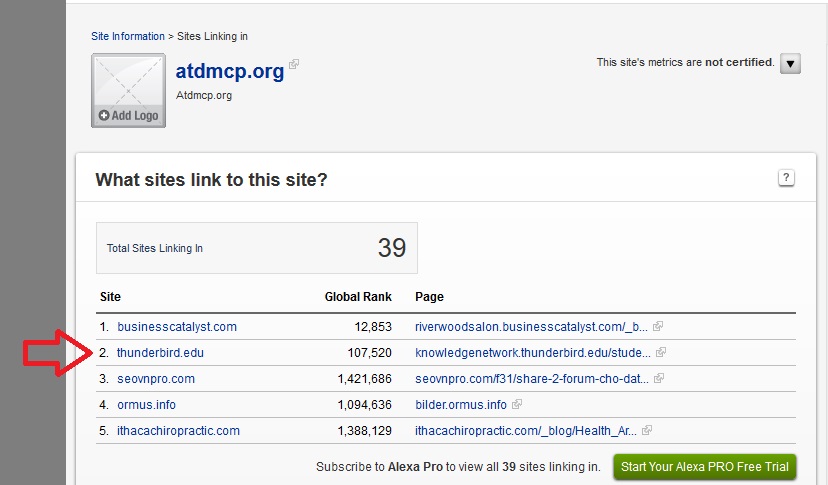Click global rank value 1,094,636
Screen dimensions: 828x485
[x=365, y=405]
